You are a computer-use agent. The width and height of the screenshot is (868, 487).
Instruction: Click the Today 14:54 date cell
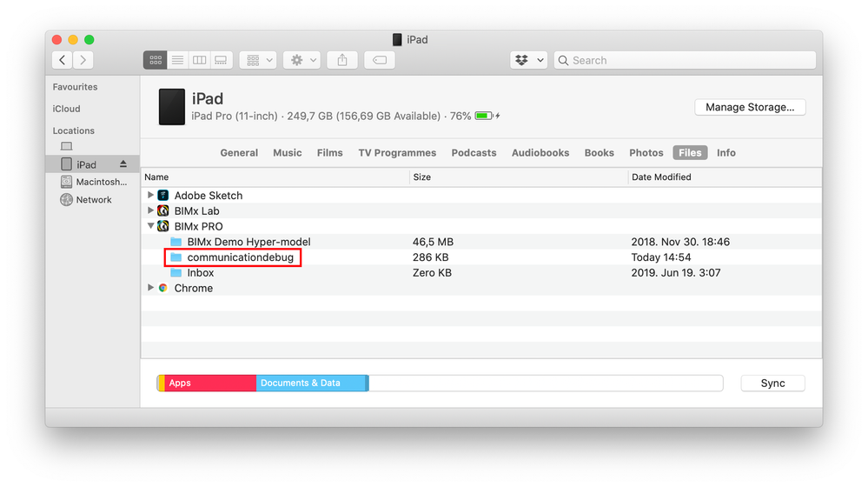point(661,257)
